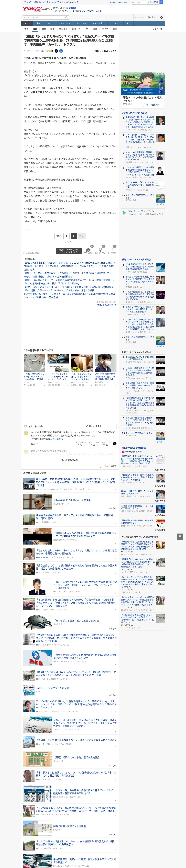Click the FNNプライムオンライン logo near headline
Viewport: 186px width, 868px height.
[x=104, y=51]
